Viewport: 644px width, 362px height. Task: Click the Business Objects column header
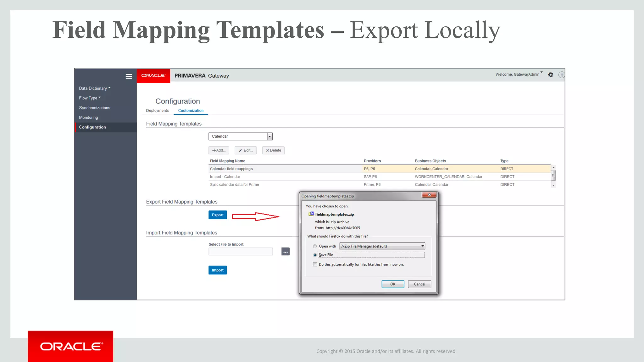pyautogui.click(x=430, y=161)
